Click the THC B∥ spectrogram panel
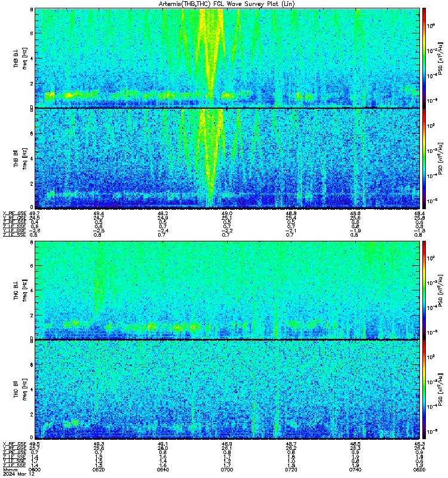This screenshot has height=478, width=448. click(x=227, y=389)
